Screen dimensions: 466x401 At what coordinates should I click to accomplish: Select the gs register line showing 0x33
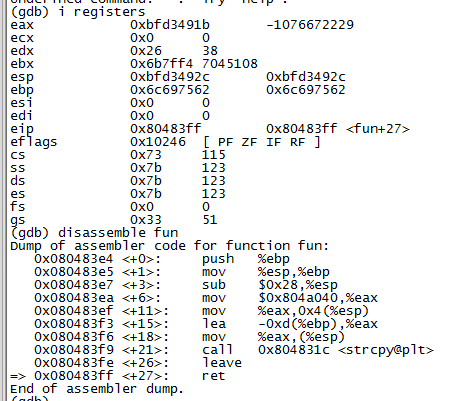pos(114,220)
